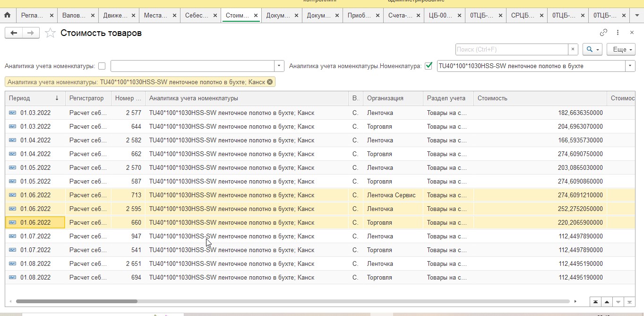Enable the Аналитика учета номенклатуры checkbox
Screen dimensions: 644x316
(102, 66)
